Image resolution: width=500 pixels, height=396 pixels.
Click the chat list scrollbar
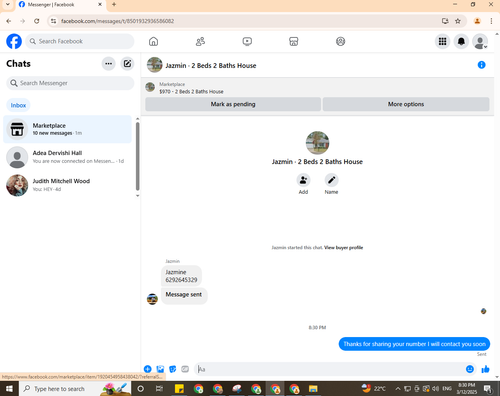137,156
